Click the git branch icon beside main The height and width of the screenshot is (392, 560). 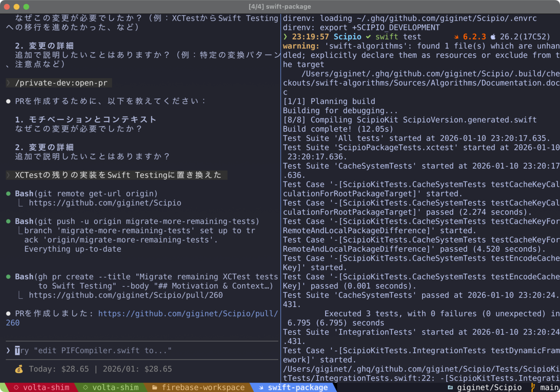[533, 387]
